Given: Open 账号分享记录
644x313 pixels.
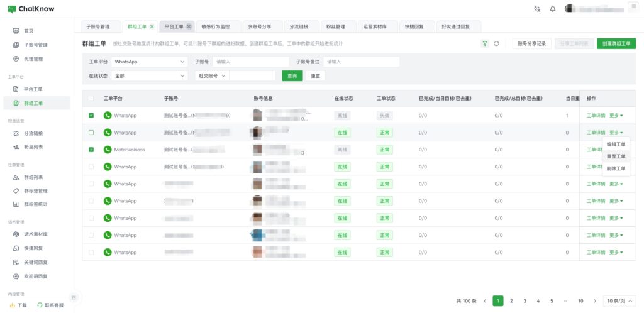Looking at the screenshot, I should [531, 43].
